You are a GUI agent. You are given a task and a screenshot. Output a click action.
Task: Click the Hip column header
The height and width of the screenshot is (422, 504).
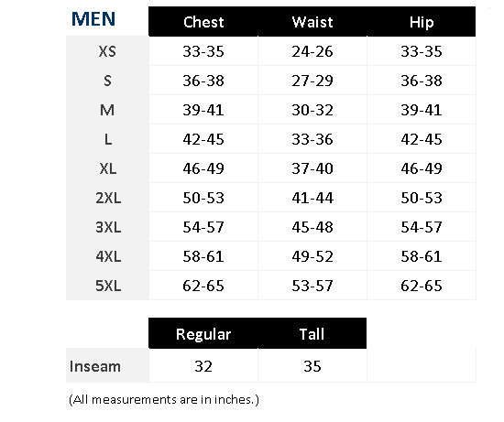coord(422,23)
